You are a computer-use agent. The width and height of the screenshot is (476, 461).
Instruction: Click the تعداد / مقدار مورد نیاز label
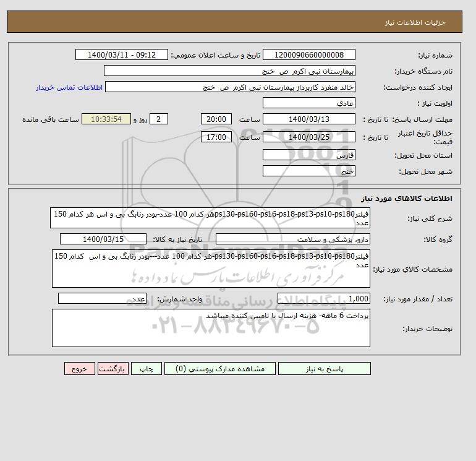point(418,299)
